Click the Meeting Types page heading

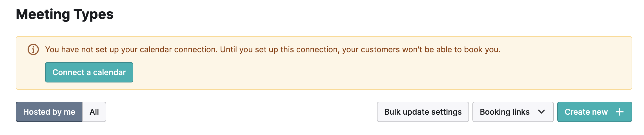[65, 14]
